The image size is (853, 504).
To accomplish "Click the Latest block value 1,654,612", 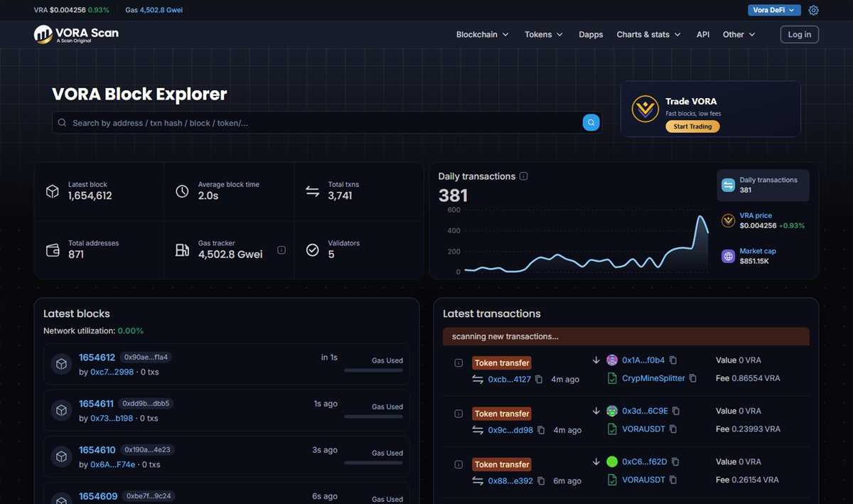I will [90, 195].
